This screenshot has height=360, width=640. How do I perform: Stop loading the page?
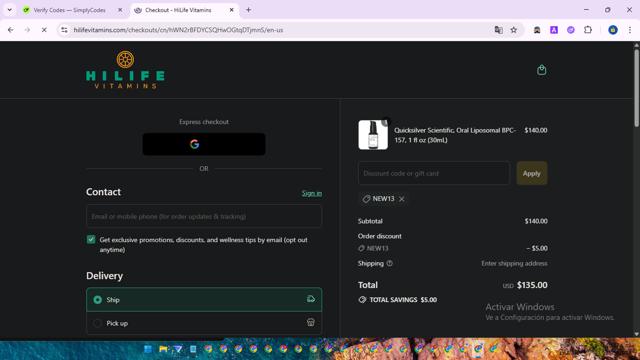[44, 30]
